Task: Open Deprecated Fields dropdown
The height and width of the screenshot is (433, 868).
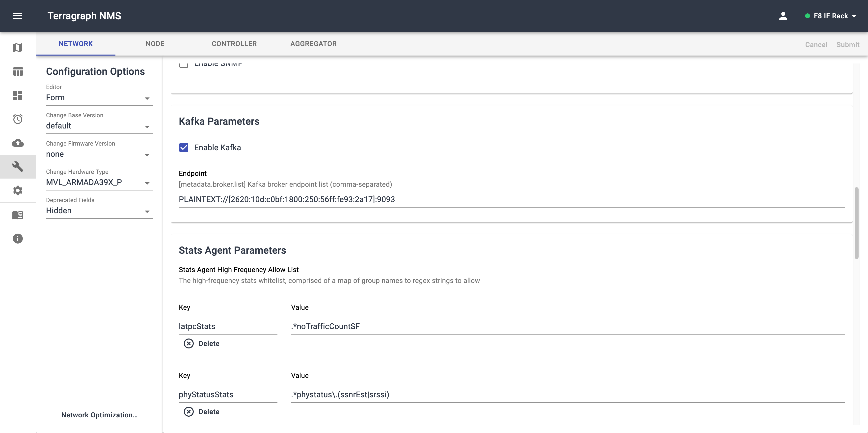Action: [99, 211]
